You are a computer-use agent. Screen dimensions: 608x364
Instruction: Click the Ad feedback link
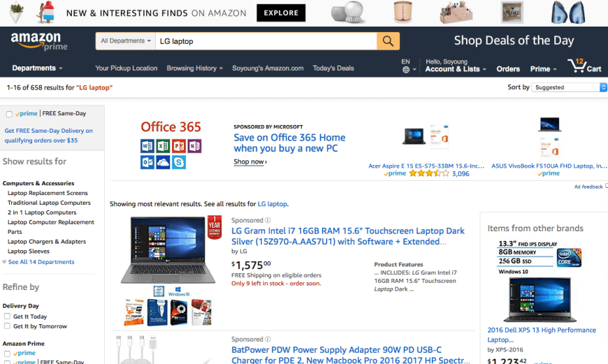click(588, 187)
